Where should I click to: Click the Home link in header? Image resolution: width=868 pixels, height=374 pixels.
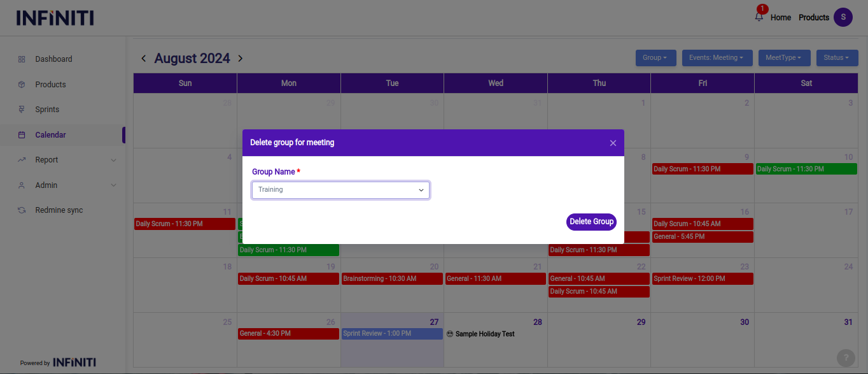(x=780, y=18)
